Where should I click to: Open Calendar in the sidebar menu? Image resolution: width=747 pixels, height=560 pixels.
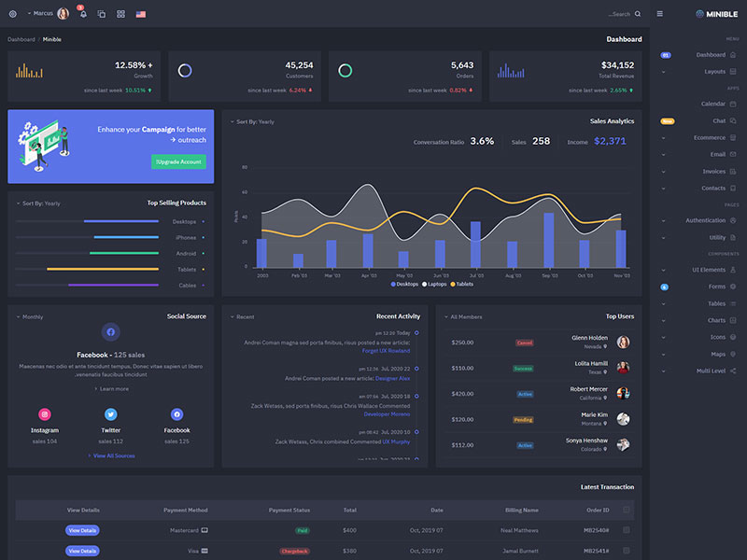(713, 104)
